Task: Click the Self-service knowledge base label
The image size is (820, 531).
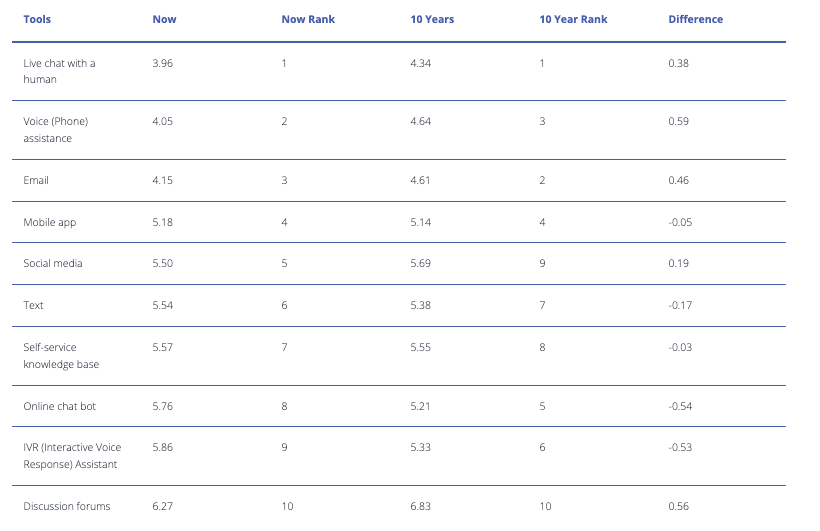Action: tap(61, 356)
